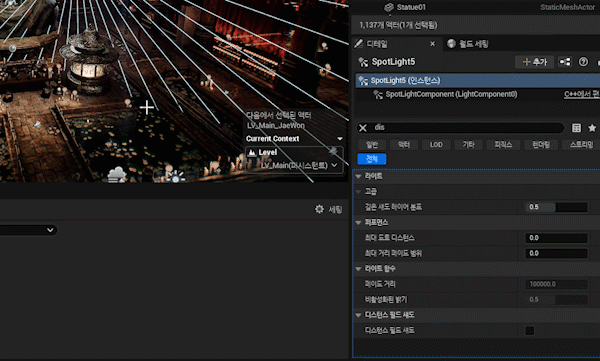Toggle the 피직스 category filter

[503, 144]
